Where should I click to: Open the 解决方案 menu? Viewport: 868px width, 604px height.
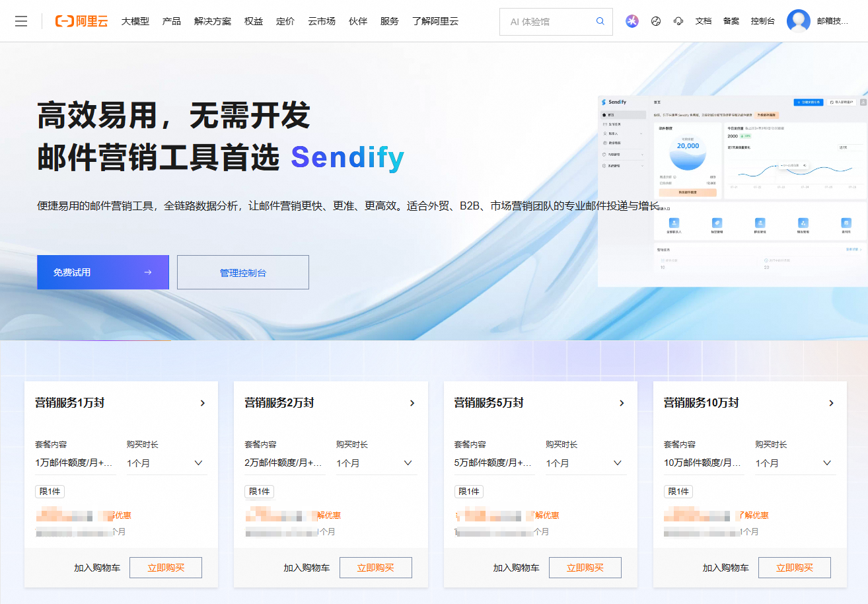pyautogui.click(x=213, y=21)
